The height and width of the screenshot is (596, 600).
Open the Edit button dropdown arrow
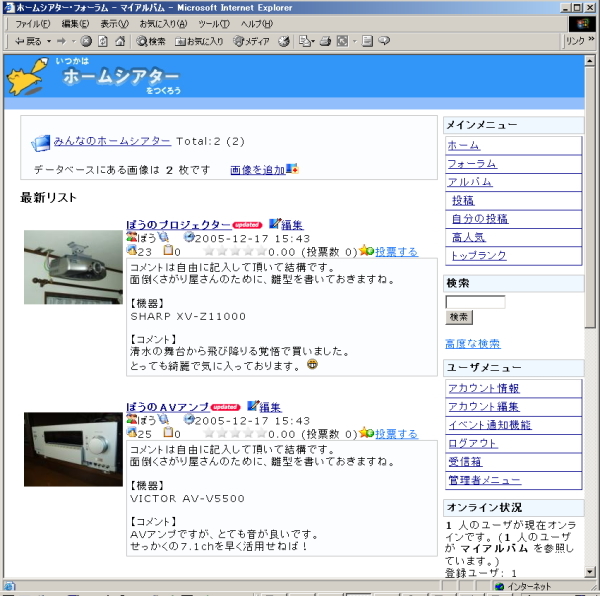[354, 41]
